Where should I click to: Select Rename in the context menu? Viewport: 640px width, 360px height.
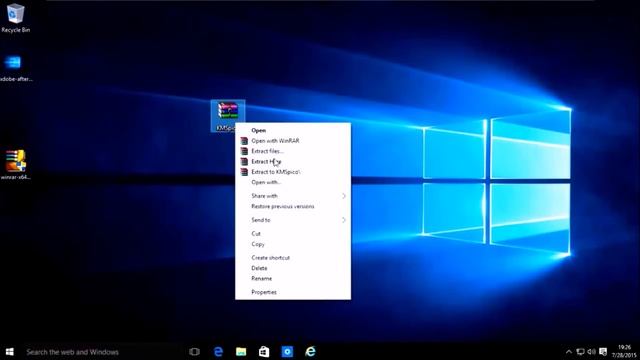coord(262,278)
